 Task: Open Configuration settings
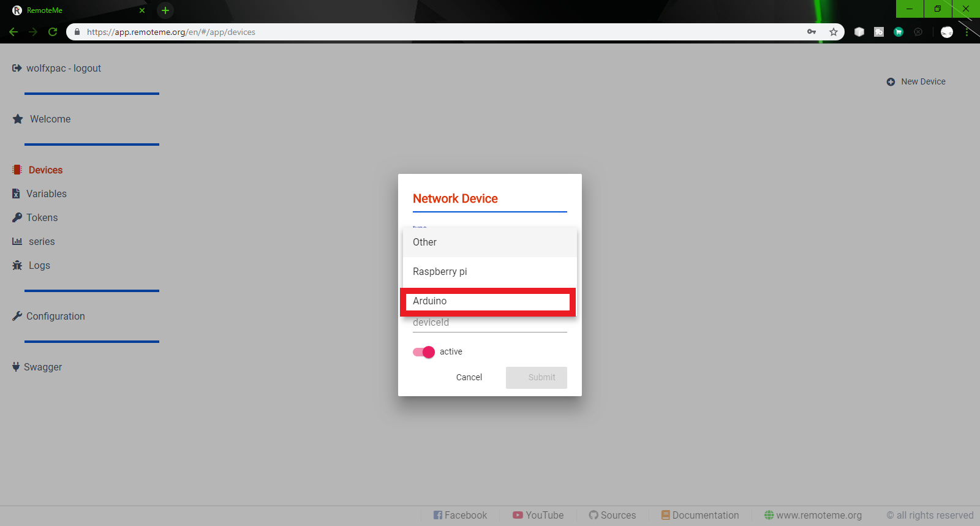pos(56,316)
